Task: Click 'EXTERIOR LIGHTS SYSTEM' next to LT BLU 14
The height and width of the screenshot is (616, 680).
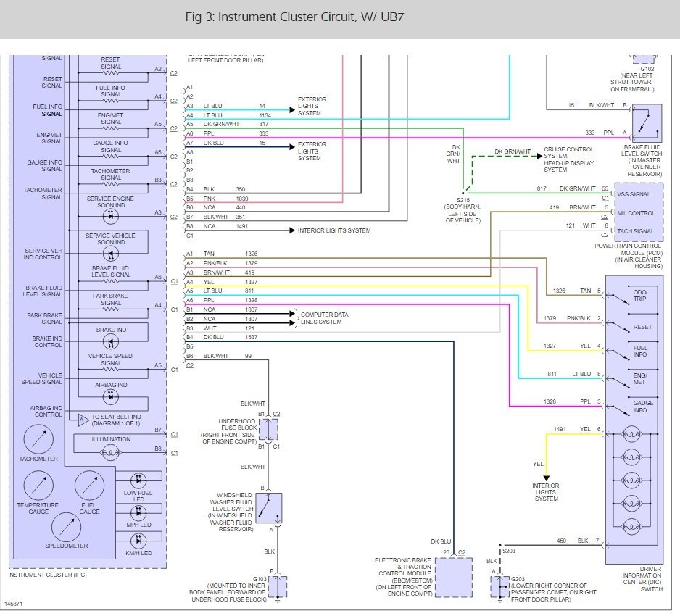Action: [x=312, y=107]
